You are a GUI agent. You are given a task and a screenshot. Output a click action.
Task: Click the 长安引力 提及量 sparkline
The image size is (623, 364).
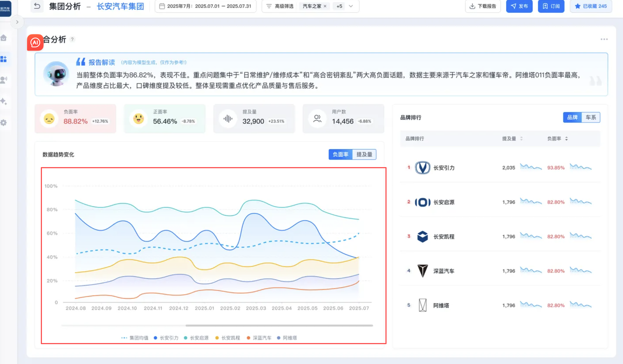pyautogui.click(x=531, y=167)
